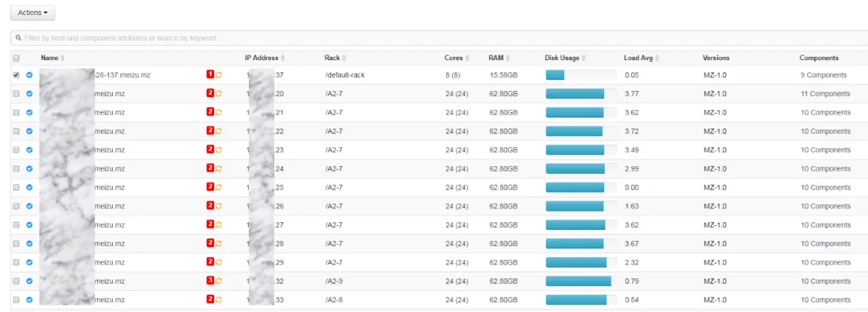Screen dimensions: 868x312
Task: Click restart-required icon for host IP ending 25
Action: pyautogui.click(x=219, y=187)
